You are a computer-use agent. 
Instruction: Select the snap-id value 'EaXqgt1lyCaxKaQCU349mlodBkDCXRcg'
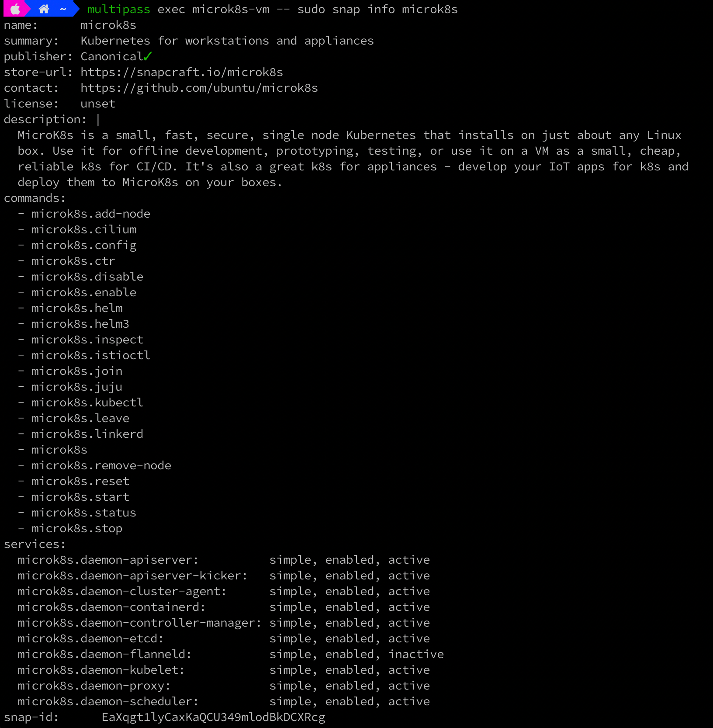coord(213,717)
